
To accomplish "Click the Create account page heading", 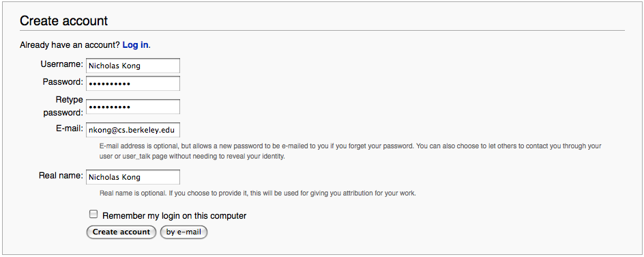I will click(x=63, y=21).
